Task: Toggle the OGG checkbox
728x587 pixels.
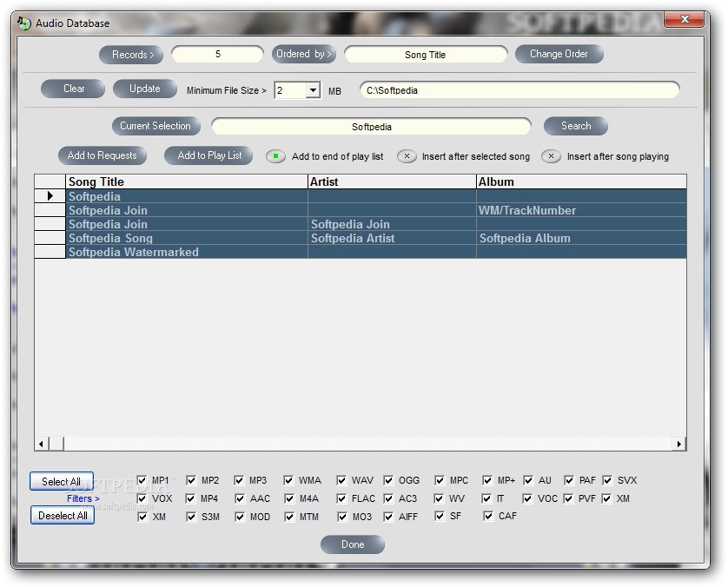Action: [388, 480]
